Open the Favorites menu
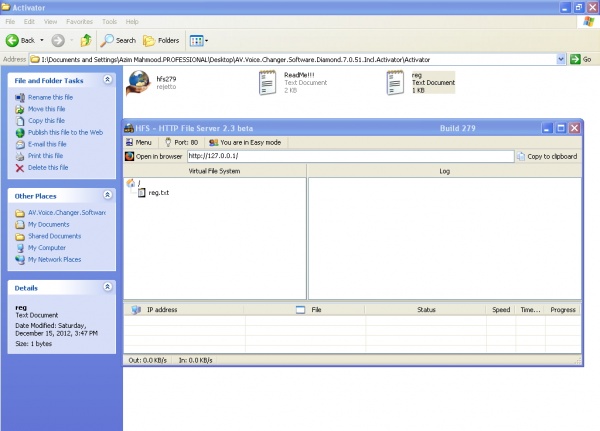This screenshot has width=600, height=431. click(x=79, y=21)
